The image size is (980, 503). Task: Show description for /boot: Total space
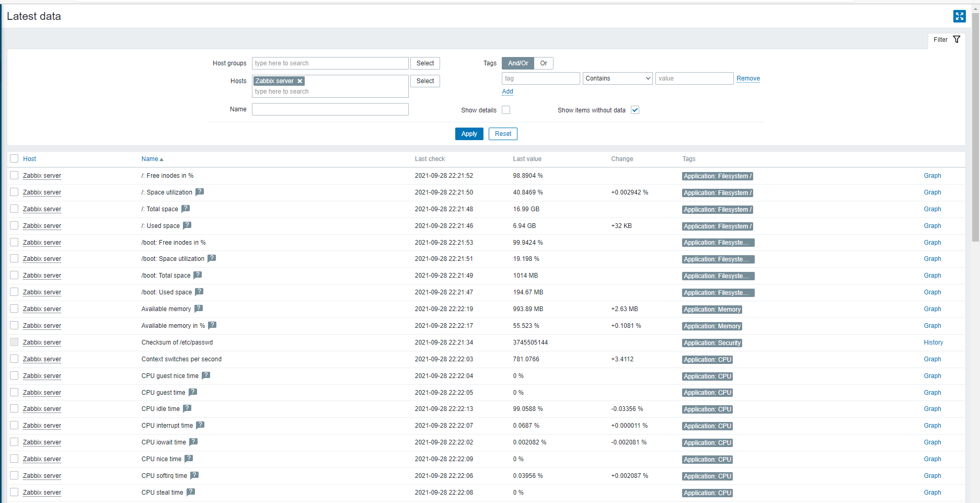tap(198, 275)
